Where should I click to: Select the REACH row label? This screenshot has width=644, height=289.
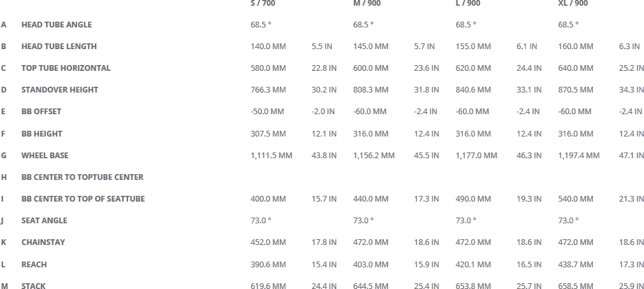pyautogui.click(x=34, y=265)
